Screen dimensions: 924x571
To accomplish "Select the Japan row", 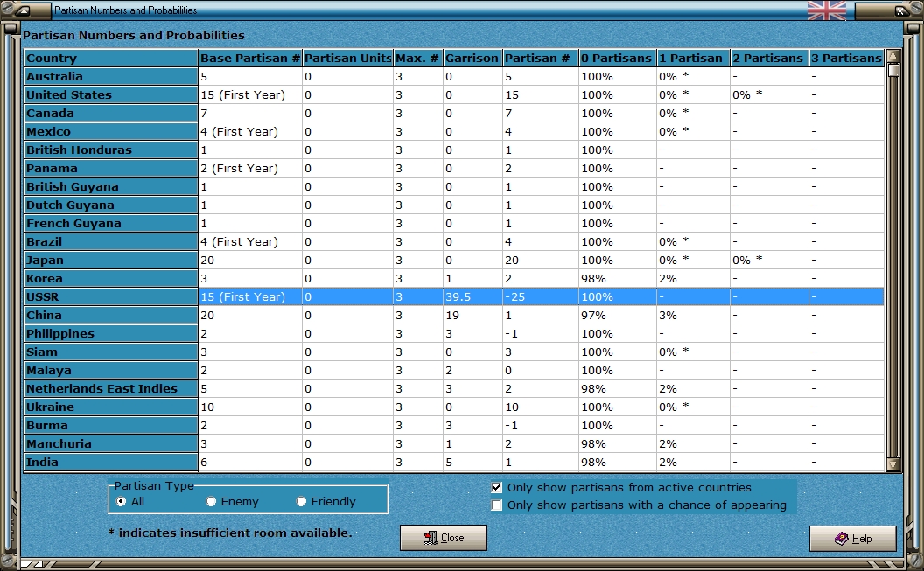I will point(454,261).
